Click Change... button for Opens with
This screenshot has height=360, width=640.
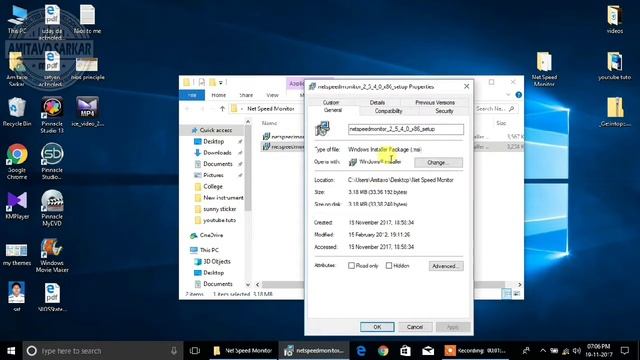click(438, 162)
